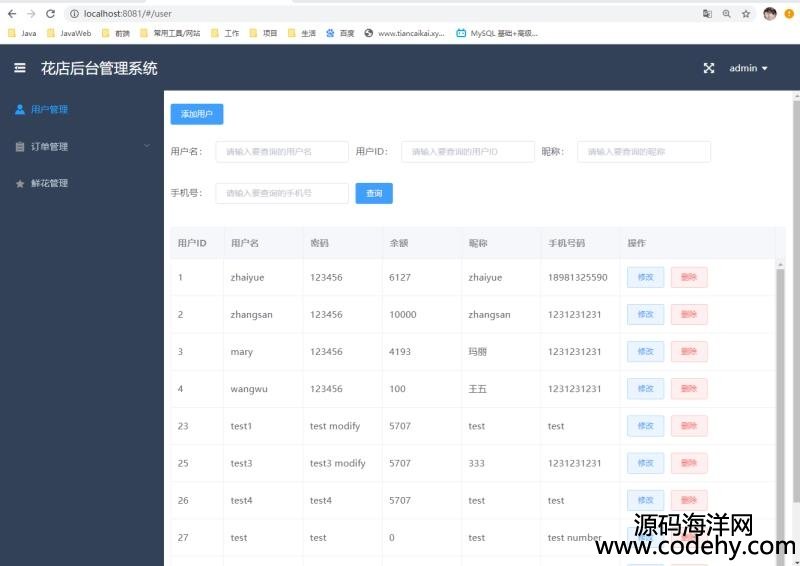Click 修改 button for user test1

point(645,426)
